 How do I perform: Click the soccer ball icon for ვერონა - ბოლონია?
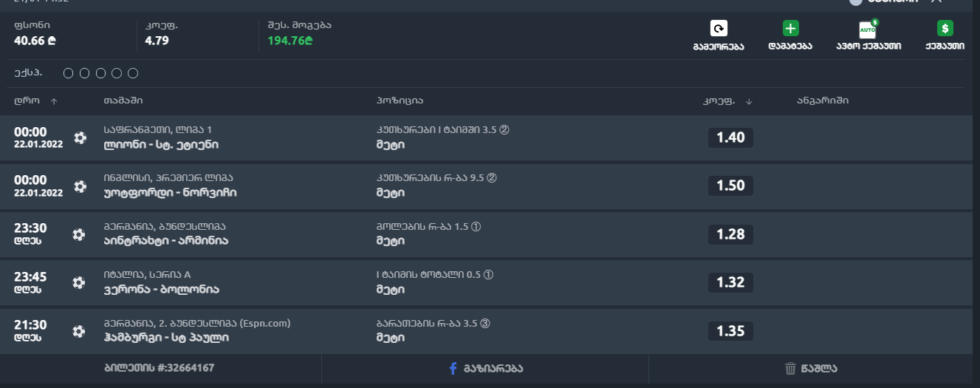[x=79, y=282]
